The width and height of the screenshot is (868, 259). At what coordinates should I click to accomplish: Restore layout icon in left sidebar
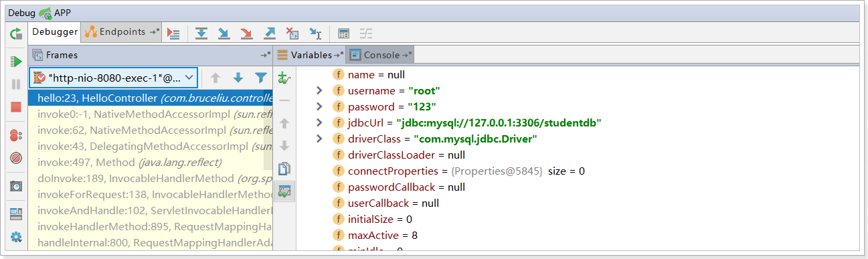click(16, 213)
